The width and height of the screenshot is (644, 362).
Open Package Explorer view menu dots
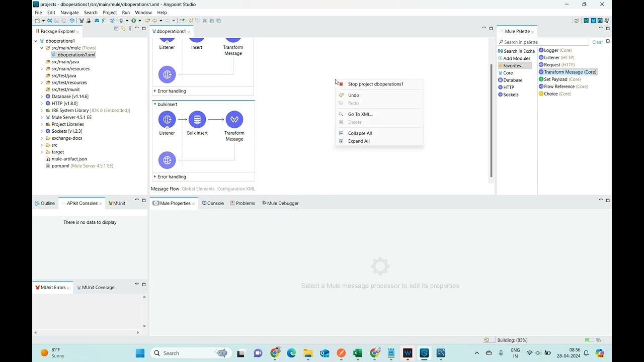point(130,28)
